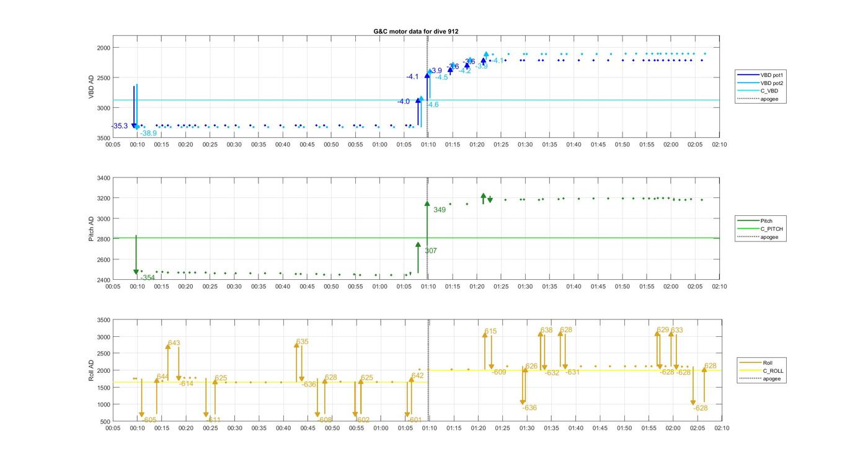
Task: Click the title 'G&C motor data for dive 912'
Action: (416, 32)
